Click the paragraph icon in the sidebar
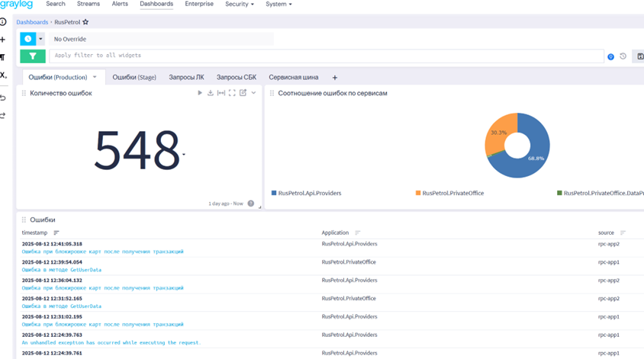This screenshot has width=644, height=359. [x=3, y=57]
